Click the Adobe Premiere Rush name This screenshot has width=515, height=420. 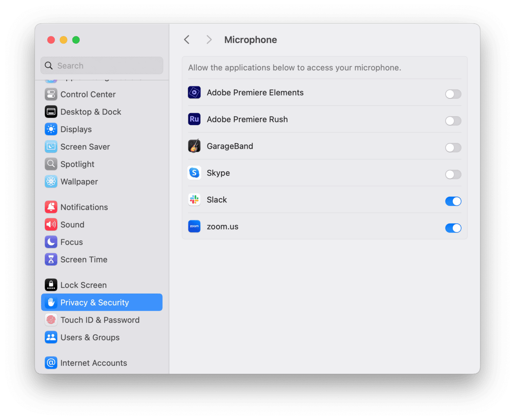[x=247, y=119]
